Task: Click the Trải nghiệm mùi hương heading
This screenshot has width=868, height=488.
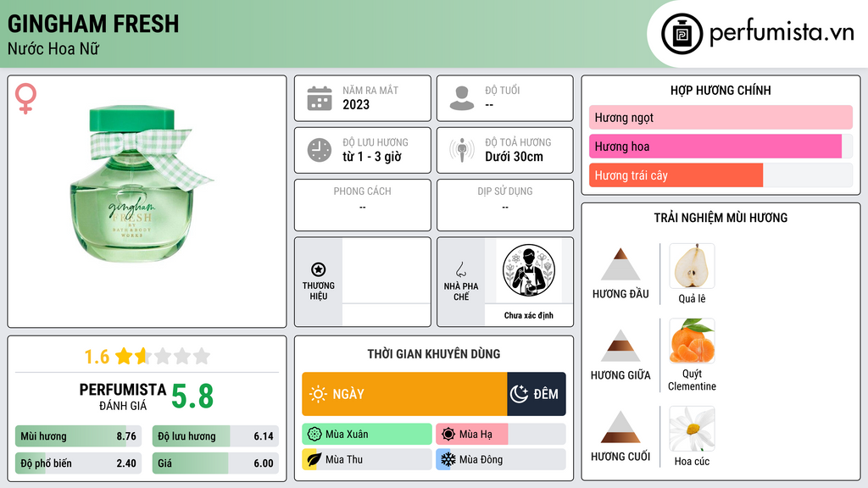Action: click(721, 218)
